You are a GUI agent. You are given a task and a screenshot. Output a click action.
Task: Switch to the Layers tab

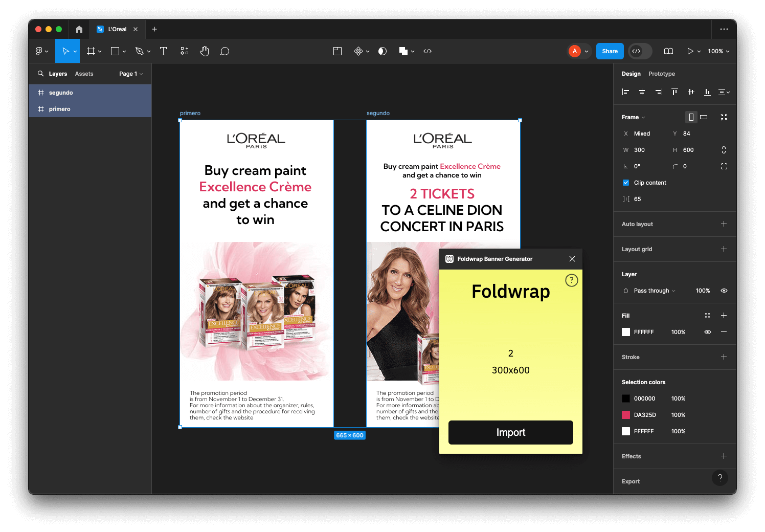tap(58, 74)
